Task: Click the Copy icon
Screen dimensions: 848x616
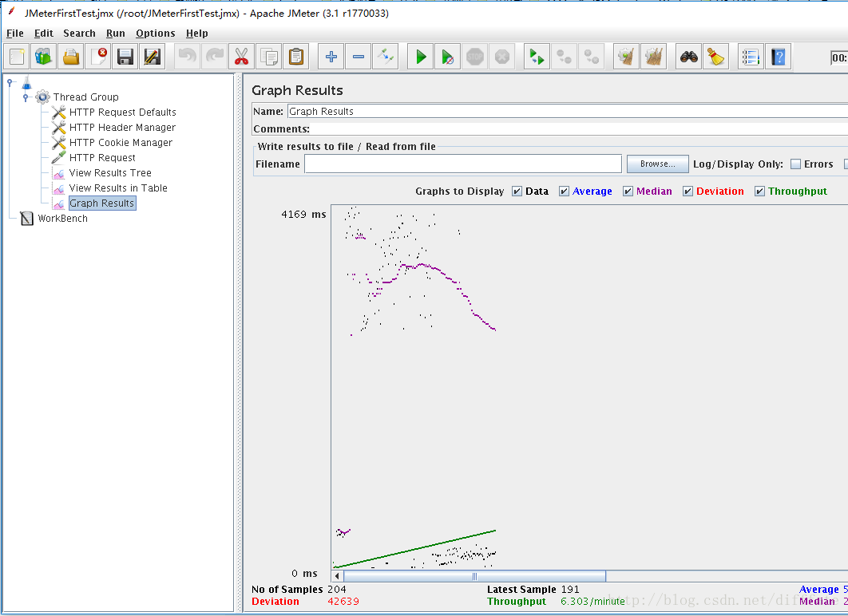Action: coord(269,57)
